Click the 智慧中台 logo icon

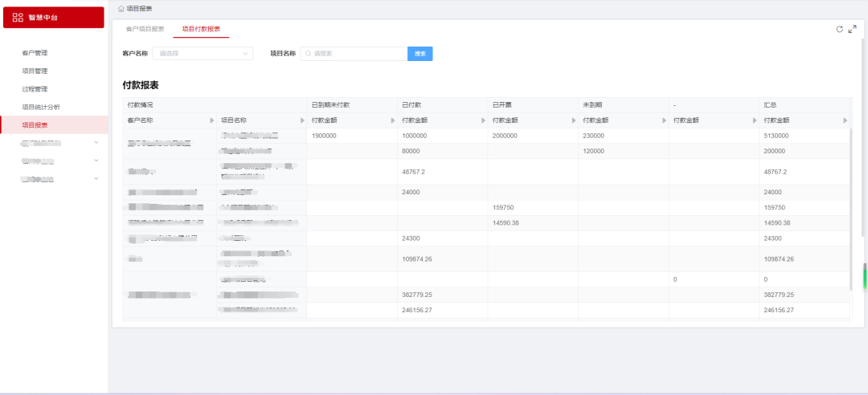coord(18,18)
